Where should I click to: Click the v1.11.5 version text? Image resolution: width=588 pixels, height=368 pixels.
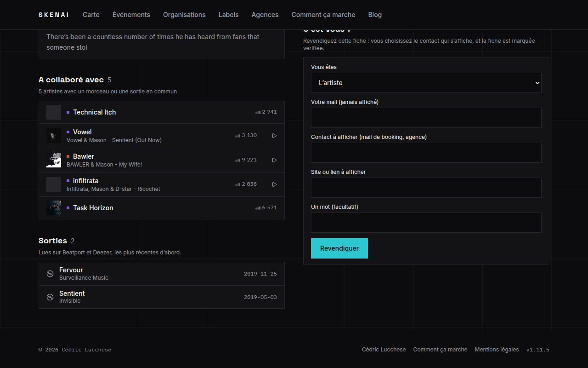(538, 350)
